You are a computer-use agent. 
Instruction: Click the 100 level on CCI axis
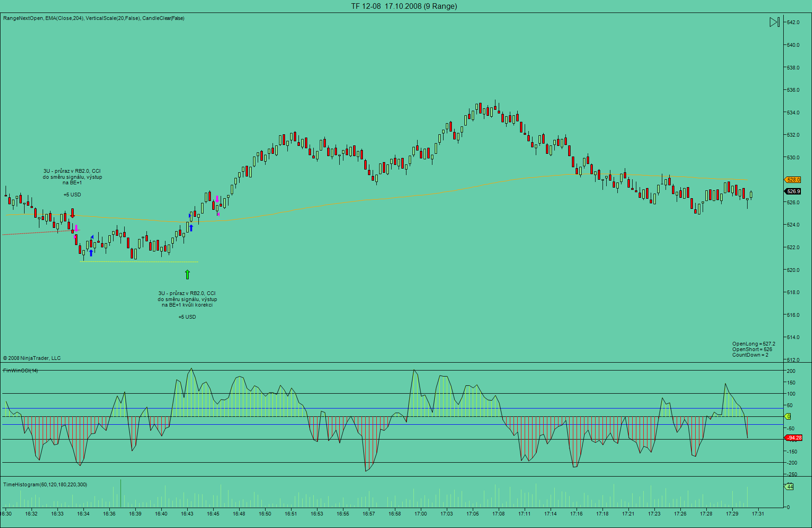point(791,394)
